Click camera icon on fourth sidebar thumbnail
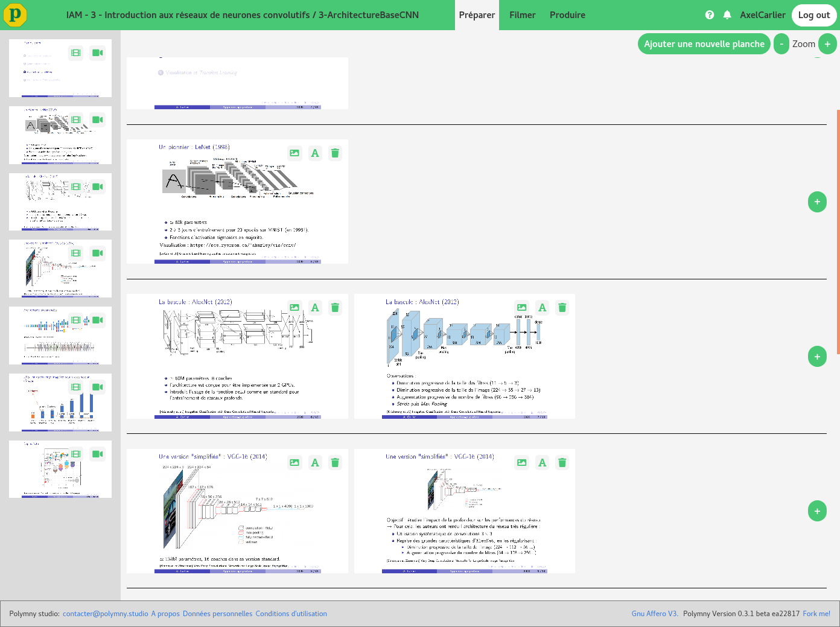 pos(97,253)
